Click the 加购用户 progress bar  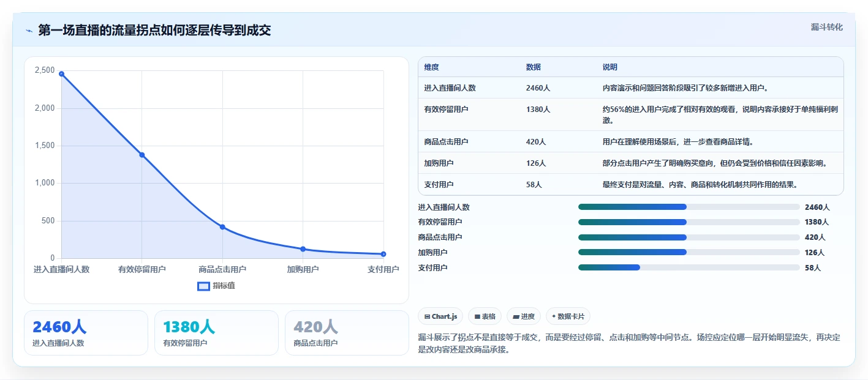689,252
